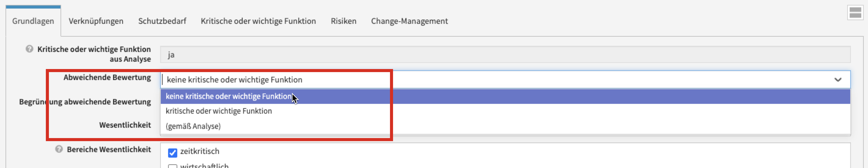This screenshot has width=868, height=168.
Task: Switch to the Verknüpfungen tab
Action: tap(96, 21)
